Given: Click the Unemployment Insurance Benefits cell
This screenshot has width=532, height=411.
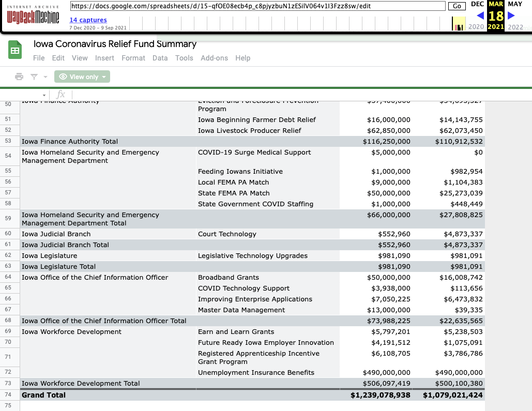Looking at the screenshot, I should 268,372.
